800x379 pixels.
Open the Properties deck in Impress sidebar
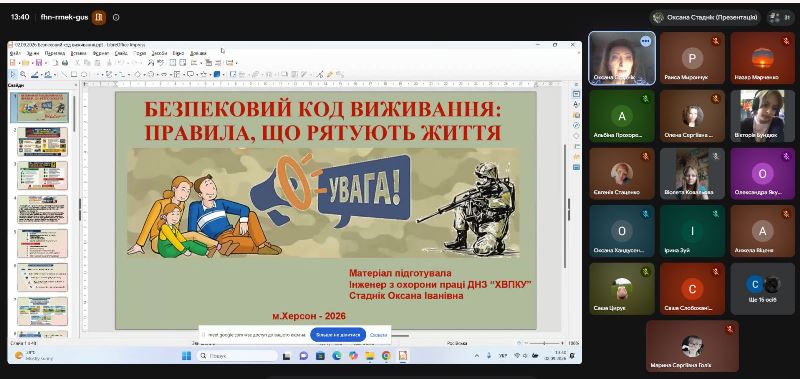tap(577, 94)
